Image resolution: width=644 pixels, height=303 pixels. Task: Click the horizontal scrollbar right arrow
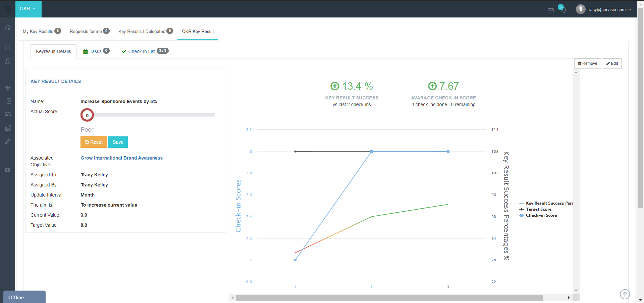(569, 298)
